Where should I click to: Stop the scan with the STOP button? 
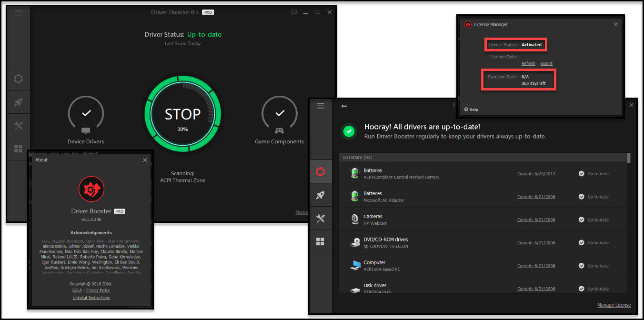(183, 115)
